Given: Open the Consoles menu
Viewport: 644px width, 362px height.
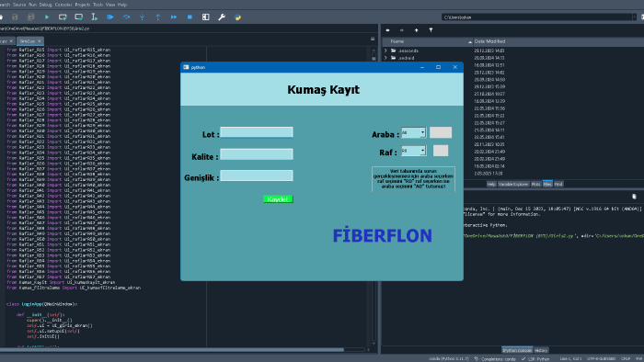Looking at the screenshot, I should [x=63, y=5].
